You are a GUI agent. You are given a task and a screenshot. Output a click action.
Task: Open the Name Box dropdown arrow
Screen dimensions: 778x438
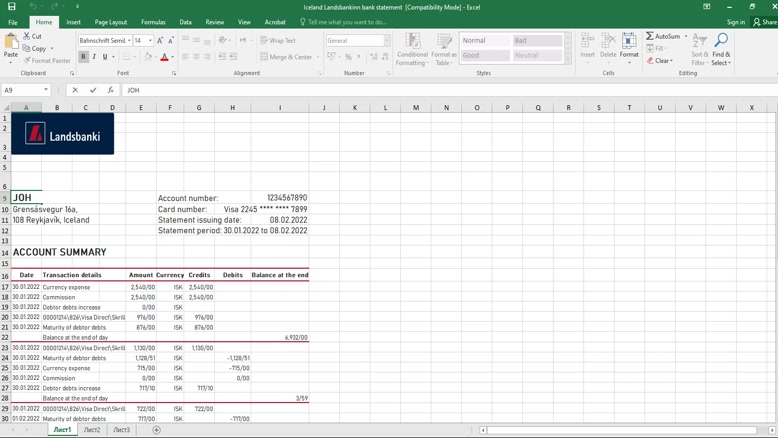tap(46, 90)
